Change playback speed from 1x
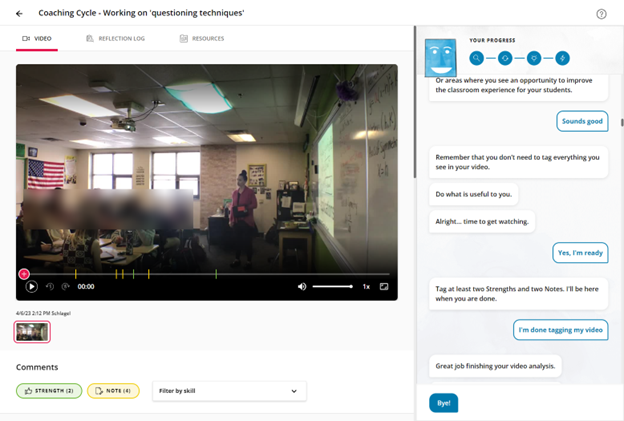This screenshot has height=421, width=624. (x=366, y=287)
